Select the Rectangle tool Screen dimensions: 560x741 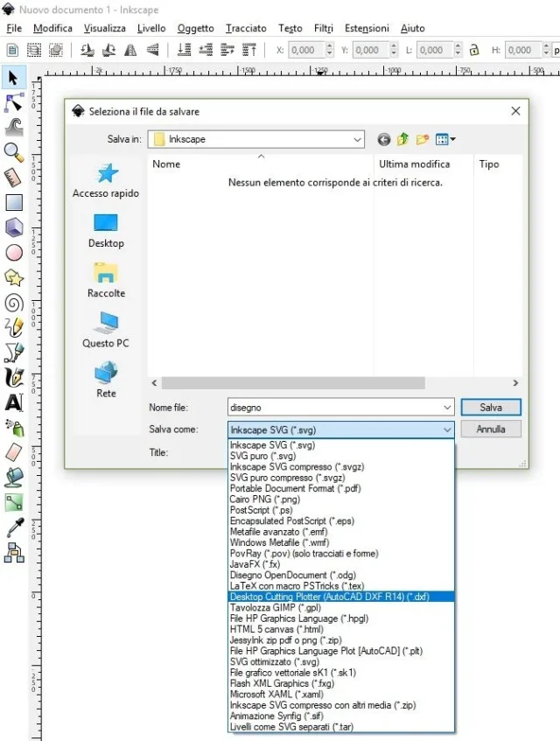pyautogui.click(x=14, y=203)
